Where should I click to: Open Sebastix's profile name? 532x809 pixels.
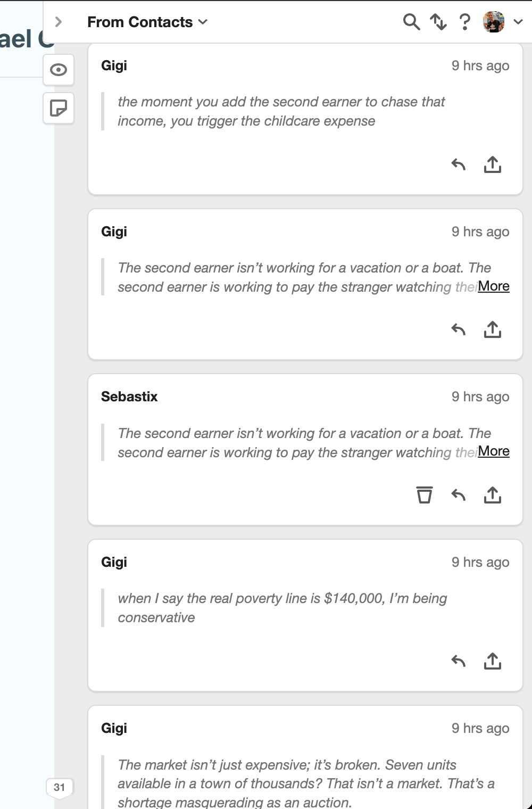[x=129, y=397]
